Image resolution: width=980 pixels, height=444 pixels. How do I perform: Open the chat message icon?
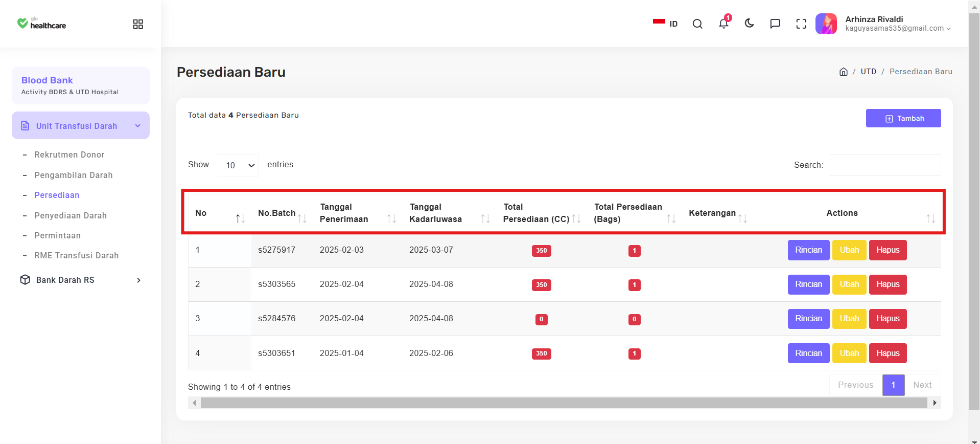(x=775, y=24)
